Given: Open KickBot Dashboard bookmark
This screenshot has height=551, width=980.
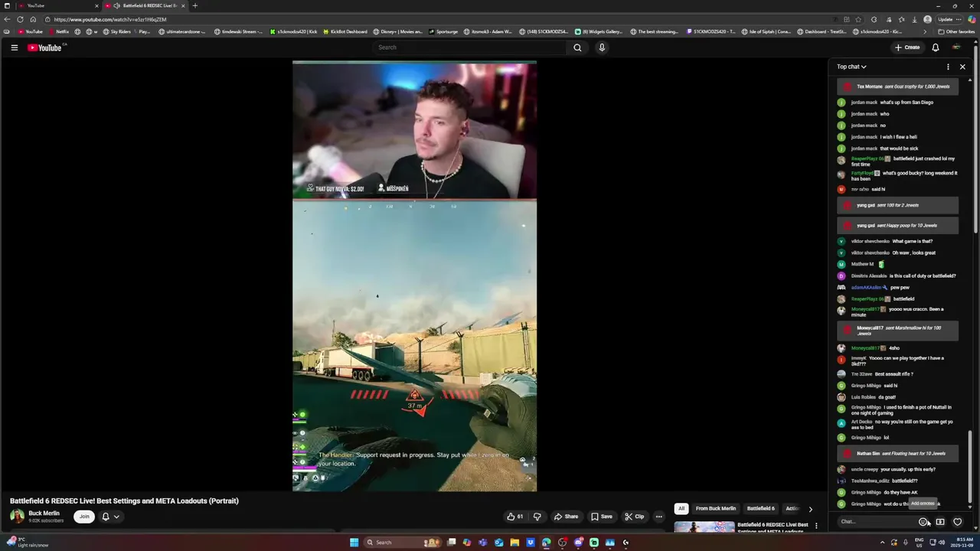Looking at the screenshot, I should point(345,31).
